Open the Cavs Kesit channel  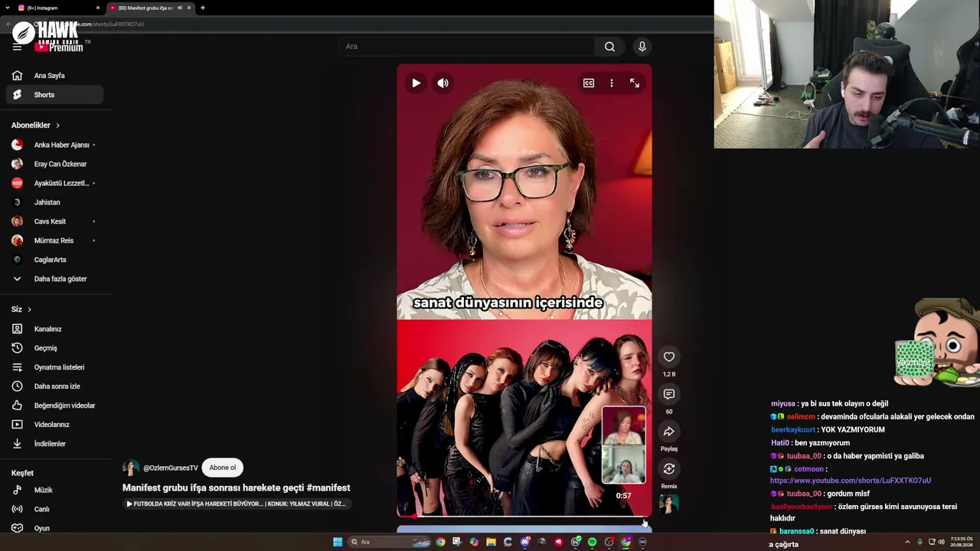click(54, 221)
